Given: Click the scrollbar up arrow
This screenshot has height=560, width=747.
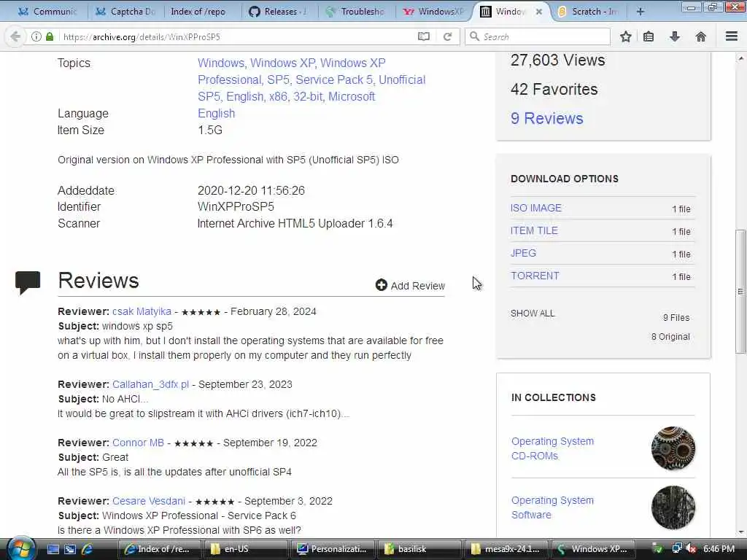Looking at the screenshot, I should click(740, 58).
